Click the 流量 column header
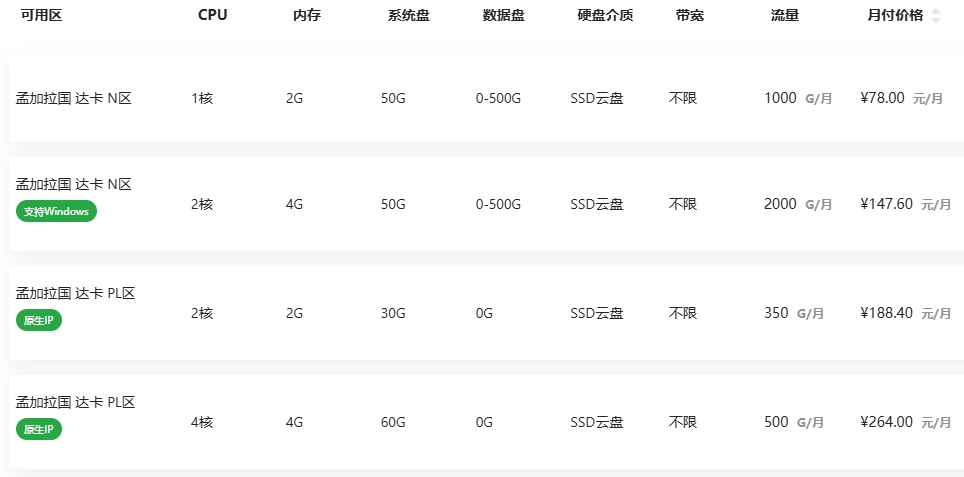964x477 pixels. 785,16
